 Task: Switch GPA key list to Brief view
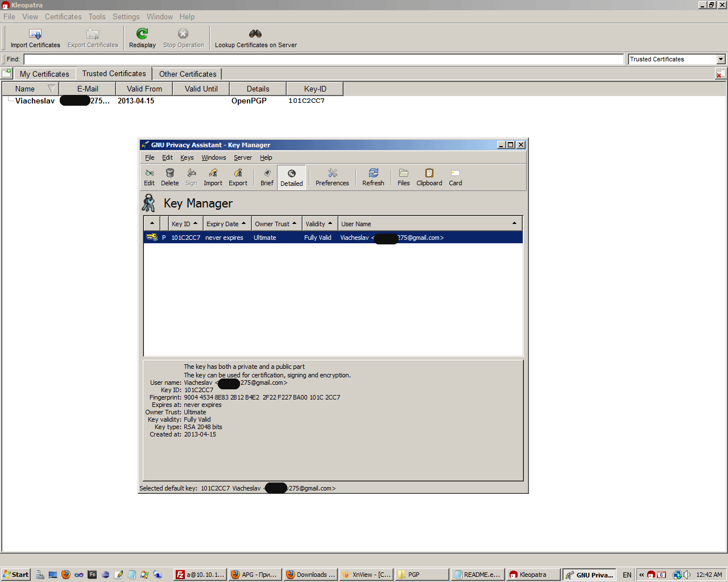(x=267, y=177)
